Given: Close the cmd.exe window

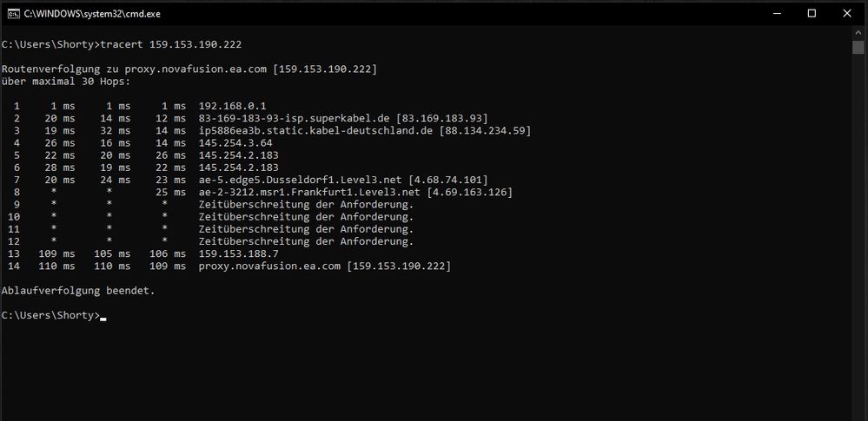Looking at the screenshot, I should pyautogui.click(x=849, y=13).
